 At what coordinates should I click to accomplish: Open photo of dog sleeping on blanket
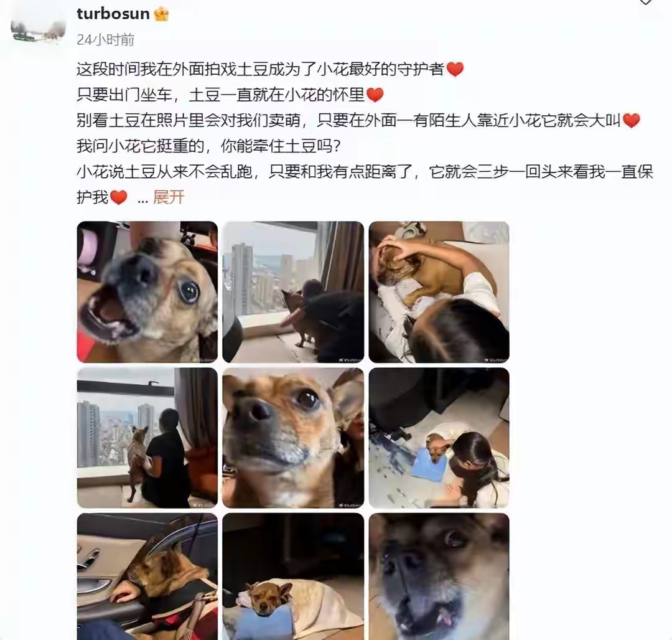click(293, 576)
